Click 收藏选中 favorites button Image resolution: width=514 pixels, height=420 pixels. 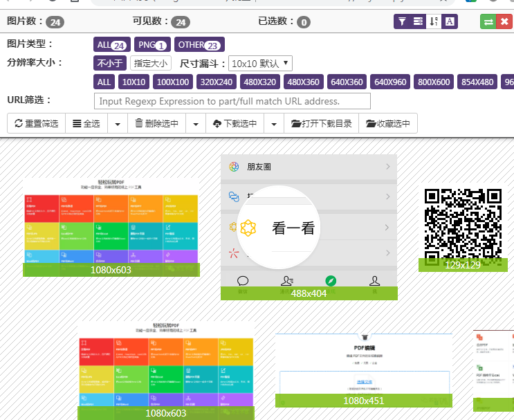coord(388,123)
